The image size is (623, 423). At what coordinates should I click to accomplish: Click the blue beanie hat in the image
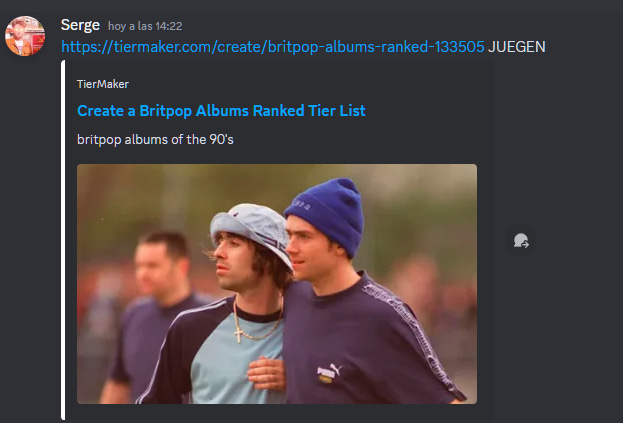326,215
